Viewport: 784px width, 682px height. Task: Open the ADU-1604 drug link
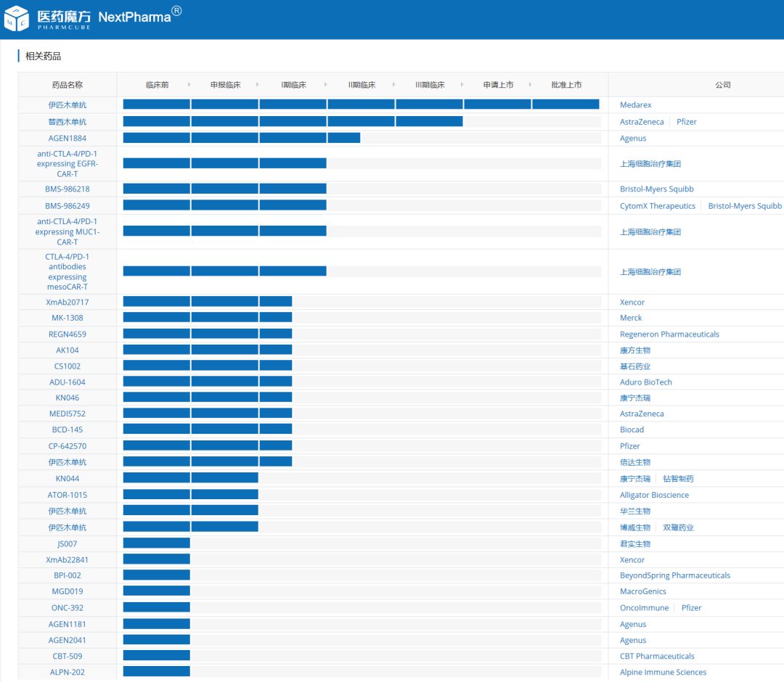pos(67,382)
